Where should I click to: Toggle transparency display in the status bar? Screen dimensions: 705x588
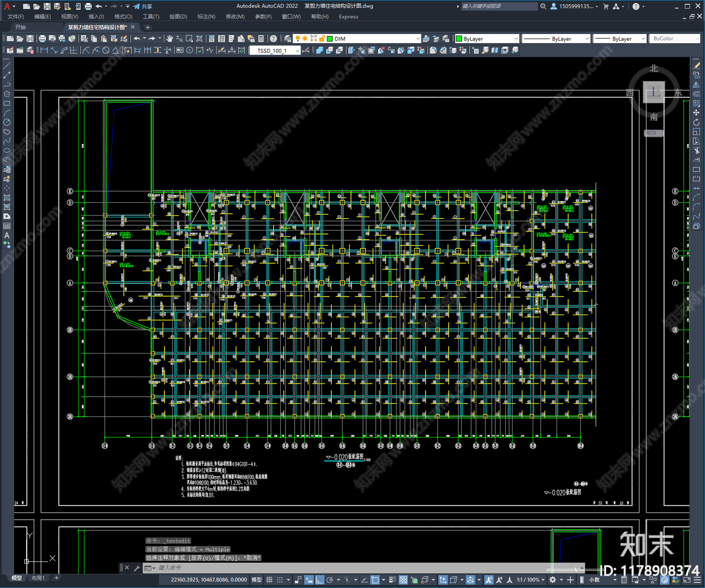point(403,580)
